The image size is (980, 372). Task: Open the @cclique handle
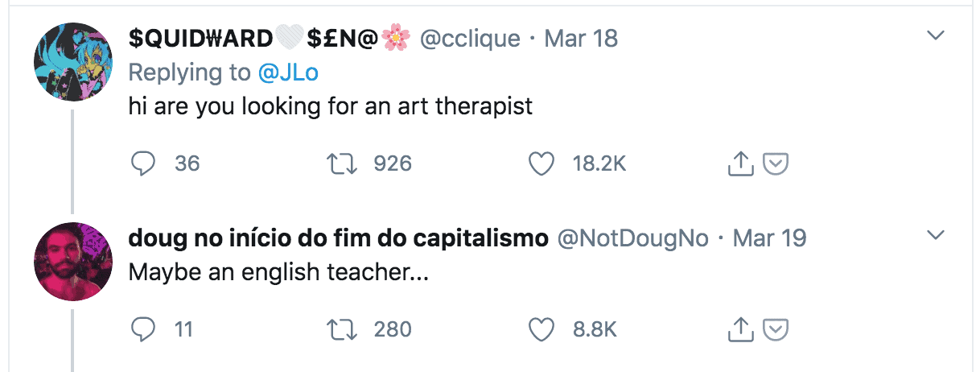(x=471, y=39)
